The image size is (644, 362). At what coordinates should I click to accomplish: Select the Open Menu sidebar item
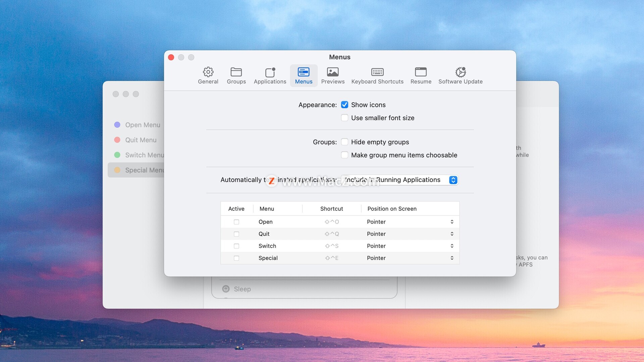143,125
